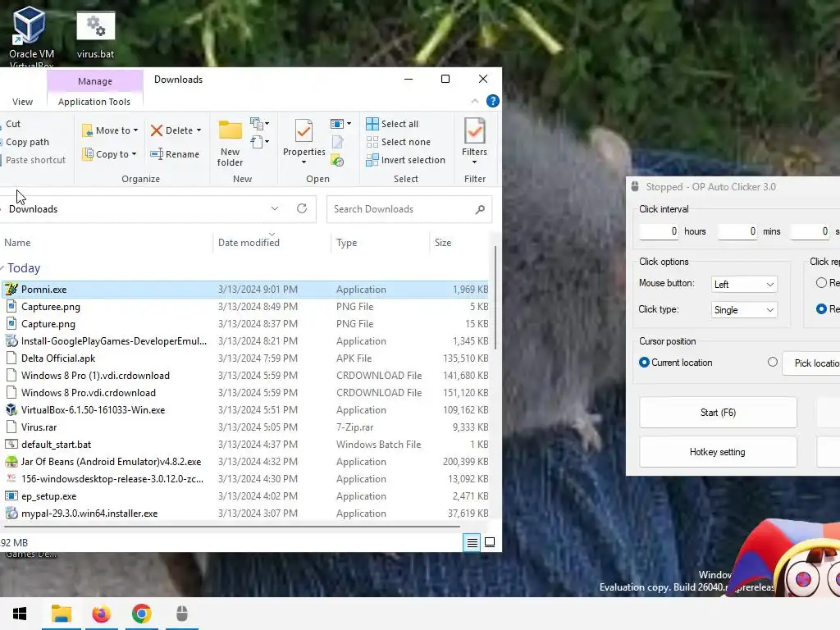Open the Manage contextual tab
Viewport: 840px width, 630px height.
pos(95,81)
